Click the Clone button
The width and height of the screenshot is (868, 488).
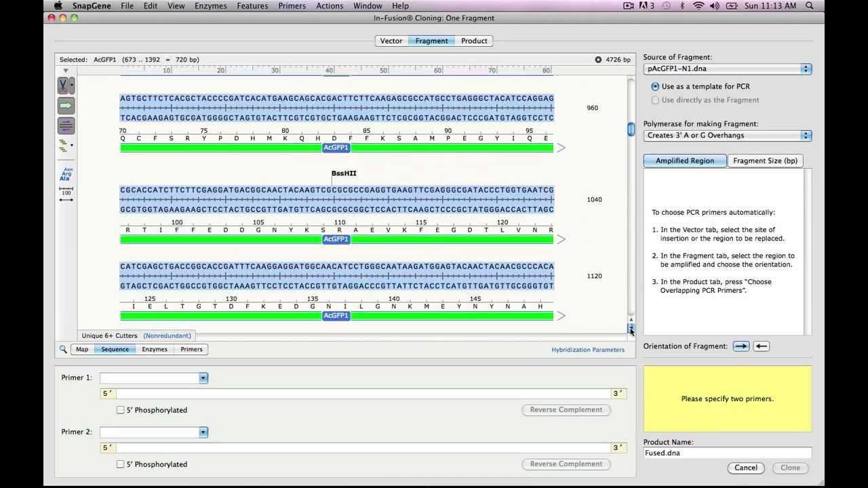point(790,468)
